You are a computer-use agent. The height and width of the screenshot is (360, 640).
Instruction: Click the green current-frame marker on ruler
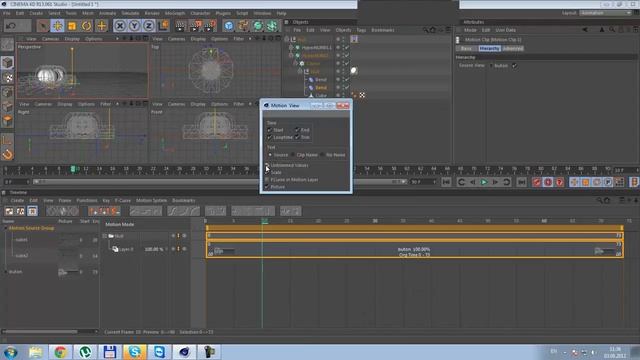click(x=73, y=169)
